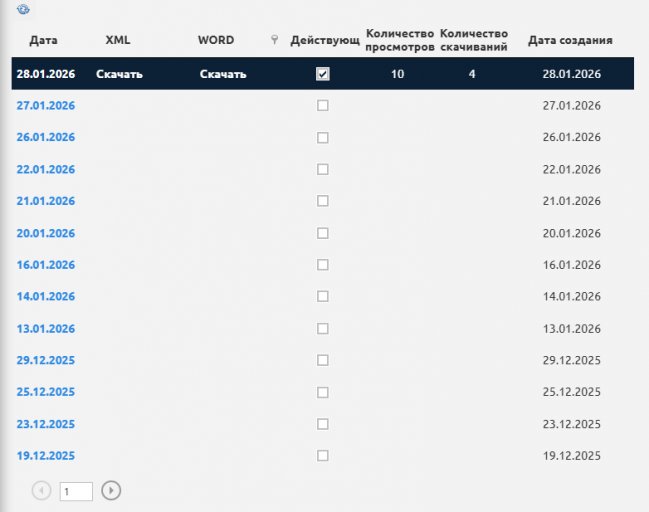This screenshot has height=512, width=649.
Task: Download XML for 28.01.2026
Action: (119, 74)
